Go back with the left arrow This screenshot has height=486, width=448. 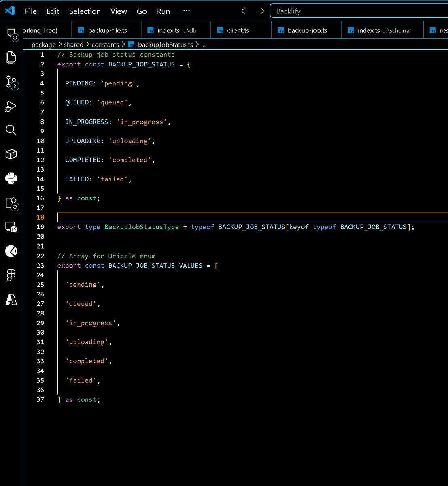point(245,11)
